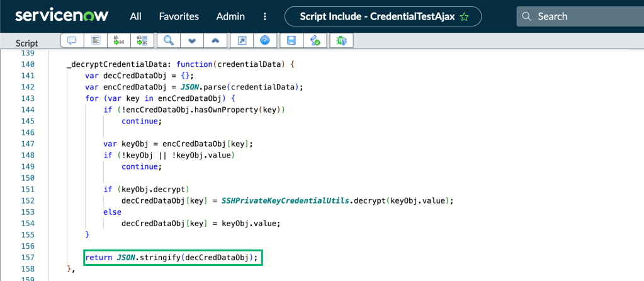Open the All menu
The image size is (644, 281).
coord(135,16)
